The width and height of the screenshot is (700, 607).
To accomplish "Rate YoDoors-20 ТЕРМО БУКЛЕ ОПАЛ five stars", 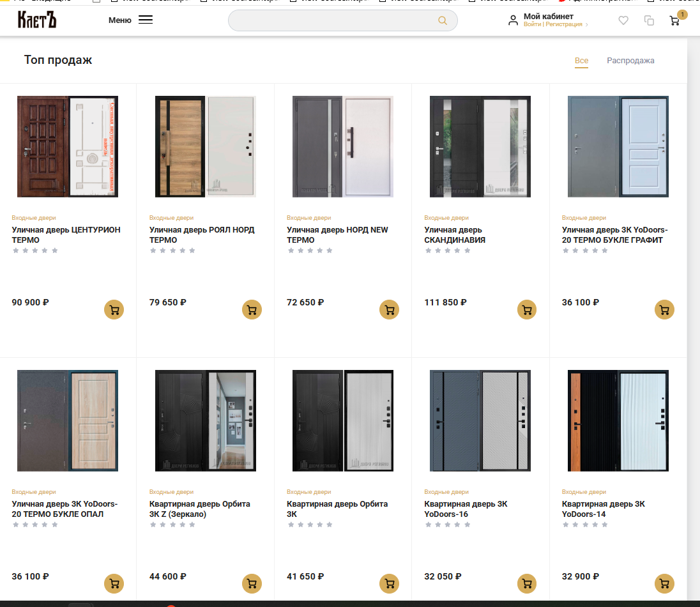I will 55,525.
